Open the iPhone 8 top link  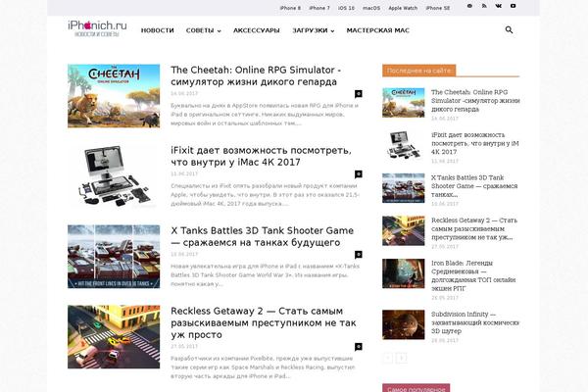(290, 8)
